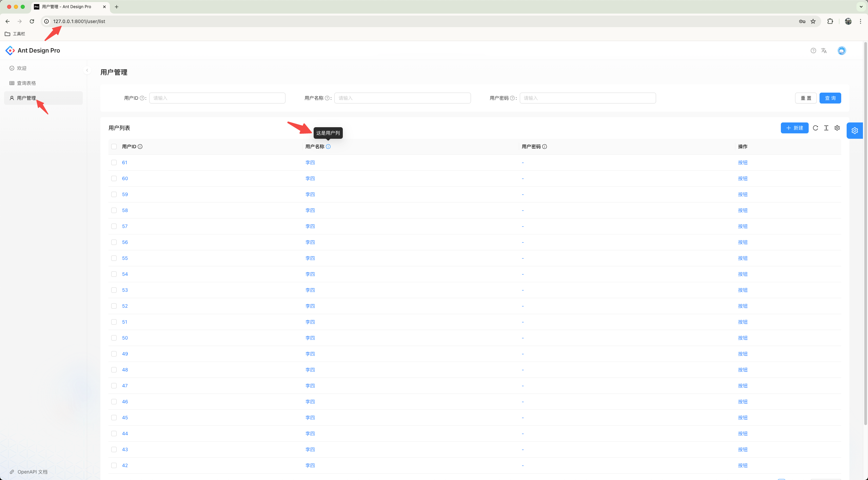Viewport: 868px width, 480px height.
Task: Open the 查询表格 menu item
Action: tap(26, 83)
